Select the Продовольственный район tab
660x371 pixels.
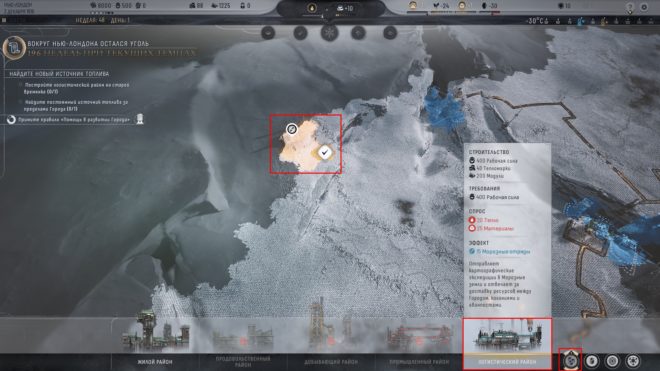(243, 362)
